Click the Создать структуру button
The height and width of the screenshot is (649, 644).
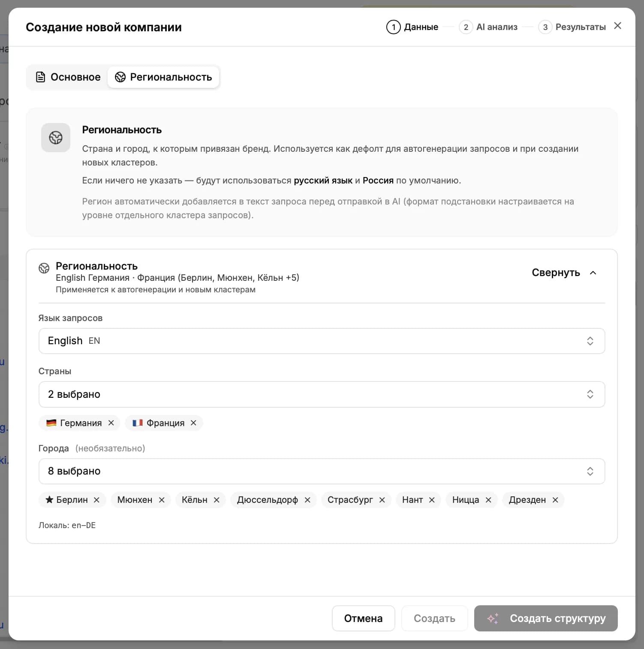(x=546, y=618)
